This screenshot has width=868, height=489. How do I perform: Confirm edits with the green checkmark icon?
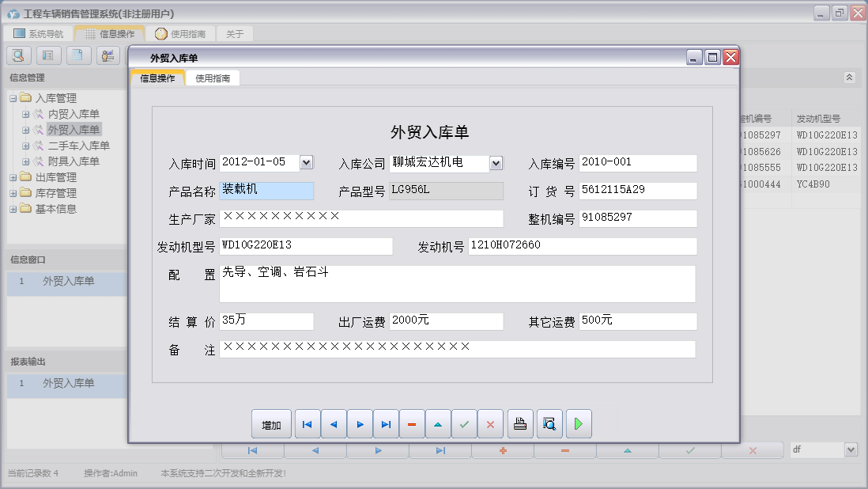point(464,423)
